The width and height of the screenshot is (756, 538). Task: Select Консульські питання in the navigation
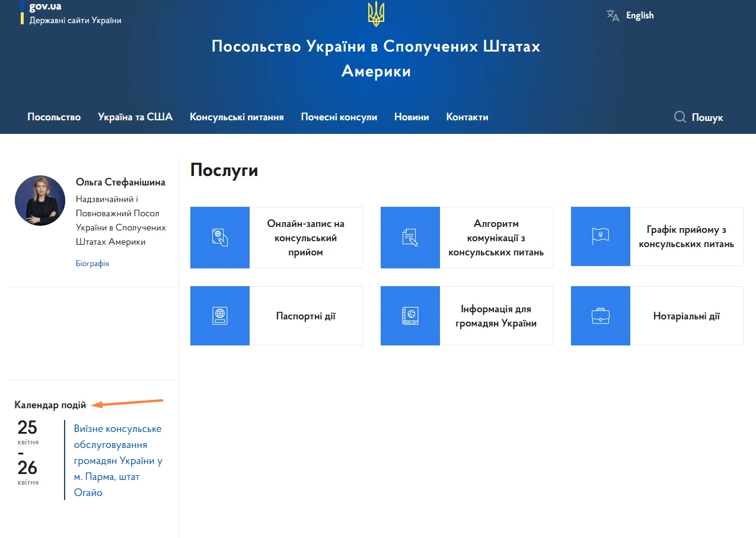pyautogui.click(x=237, y=117)
